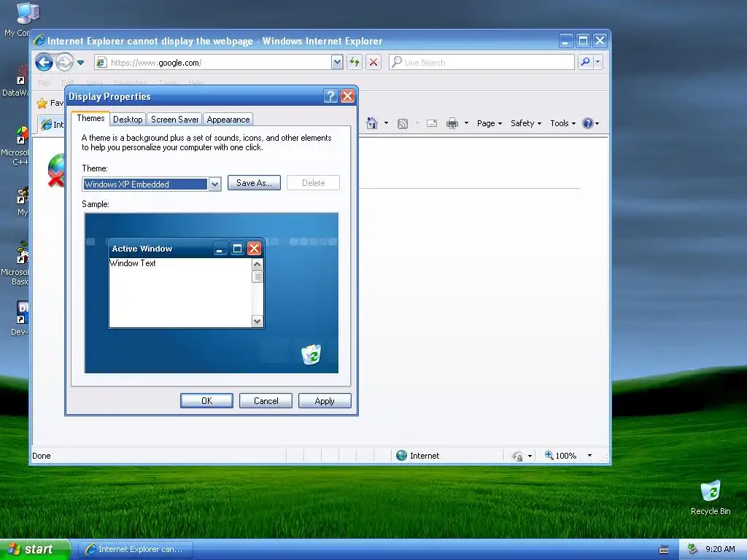Click the Back arrow in Internet Explorer

pos(44,63)
